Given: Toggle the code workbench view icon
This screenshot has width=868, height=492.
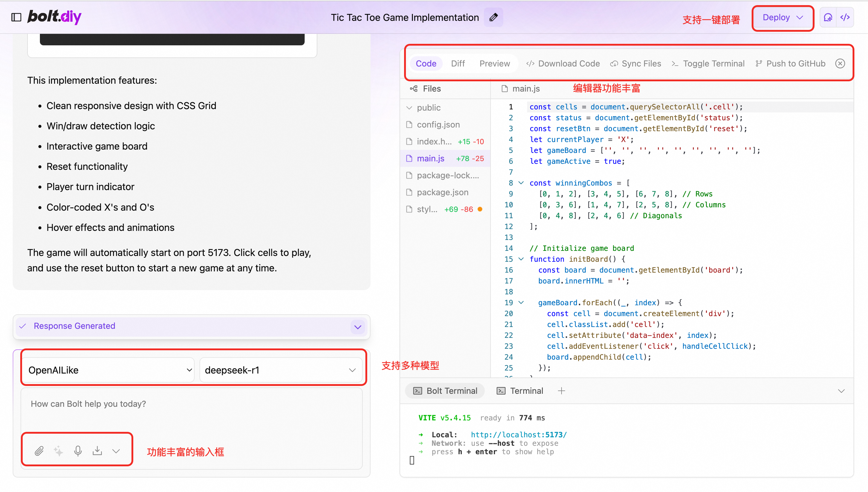Looking at the screenshot, I should [845, 17].
